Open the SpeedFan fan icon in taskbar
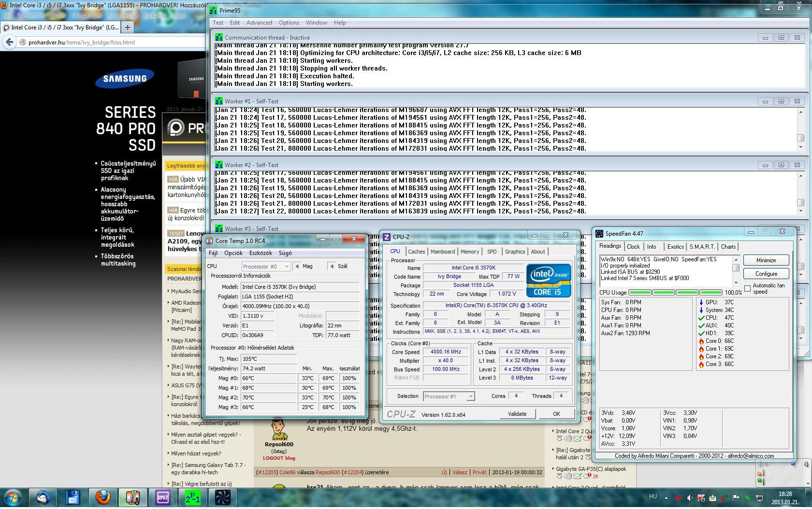This screenshot has height=509, width=812. tap(222, 497)
